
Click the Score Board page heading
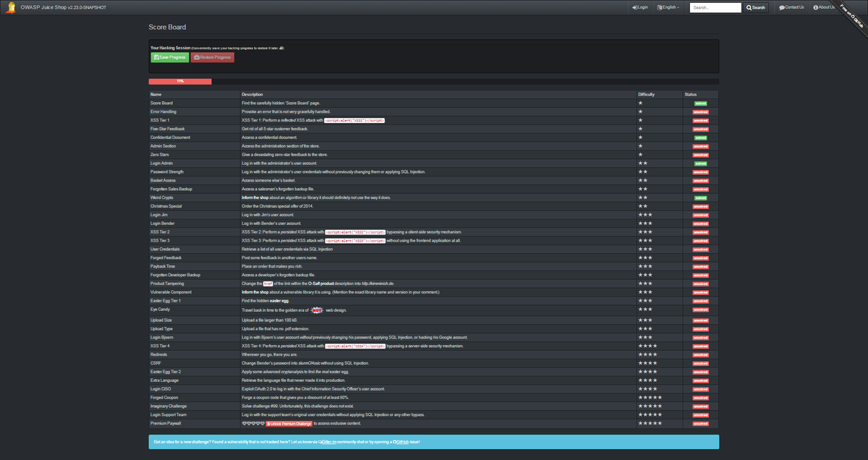click(167, 27)
